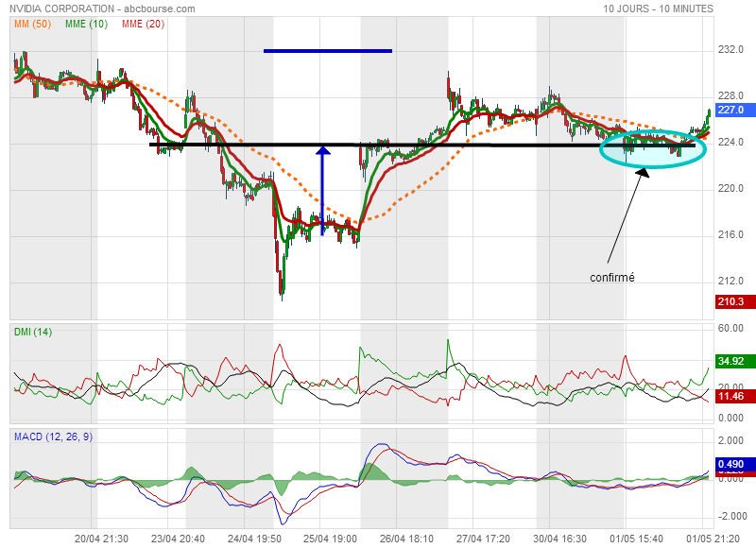Viewport: 756px width, 548px height.
Task: Click the DMI (14) indicator label
Action: tap(33, 332)
